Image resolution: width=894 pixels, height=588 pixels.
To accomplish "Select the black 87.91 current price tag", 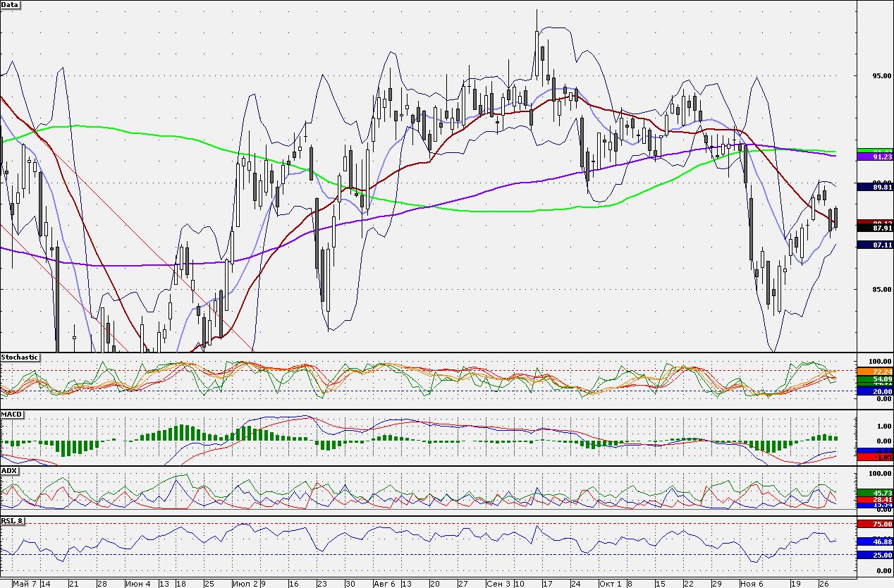I will [874, 228].
